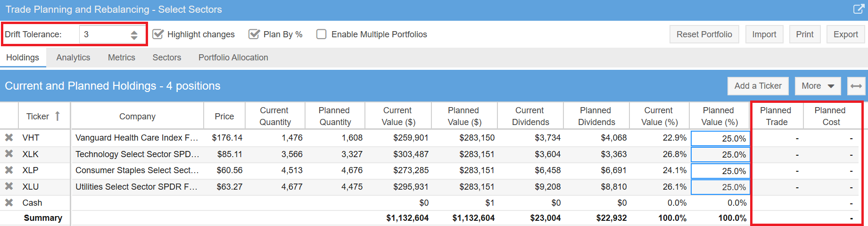Click the expand-width double arrow icon
Viewport: 868px width, 226px height.
pyautogui.click(x=856, y=86)
